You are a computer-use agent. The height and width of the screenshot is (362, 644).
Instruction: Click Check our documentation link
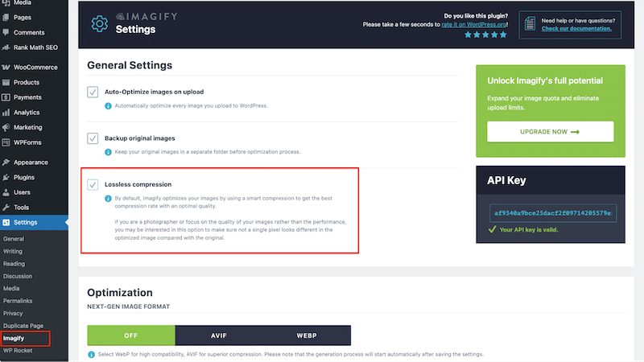pos(576,28)
